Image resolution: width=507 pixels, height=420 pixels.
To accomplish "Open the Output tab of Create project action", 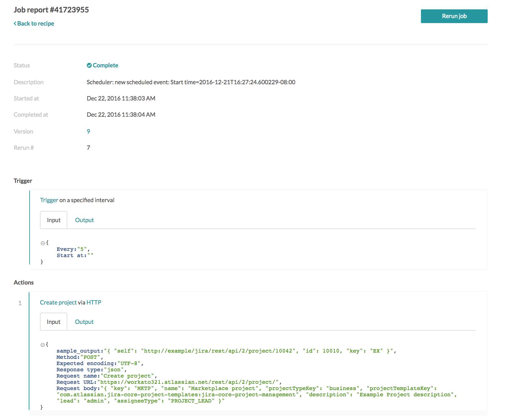I will click(84, 321).
